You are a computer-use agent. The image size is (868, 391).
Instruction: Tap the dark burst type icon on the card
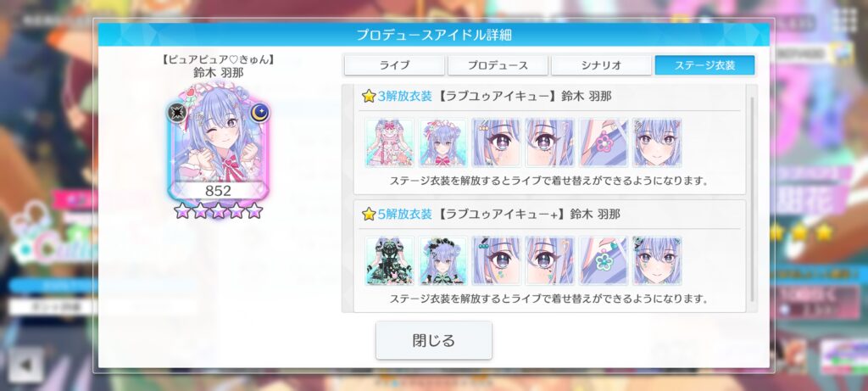(177, 113)
